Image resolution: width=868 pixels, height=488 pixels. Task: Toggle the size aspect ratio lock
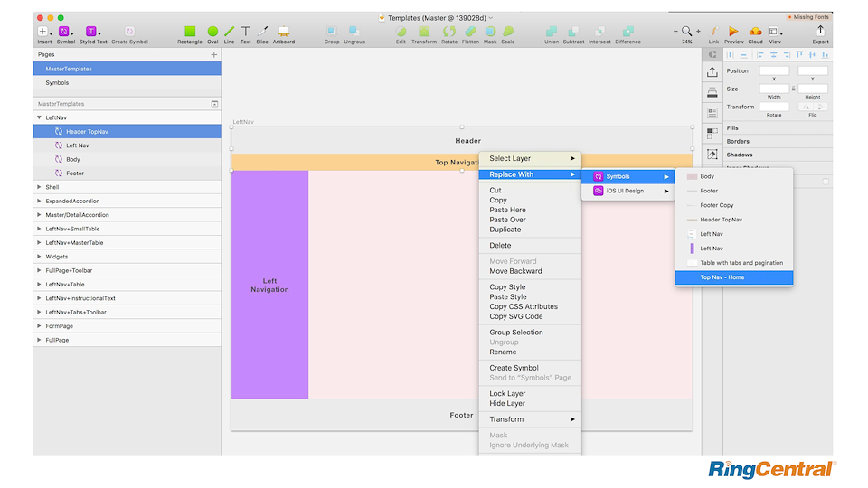[793, 89]
